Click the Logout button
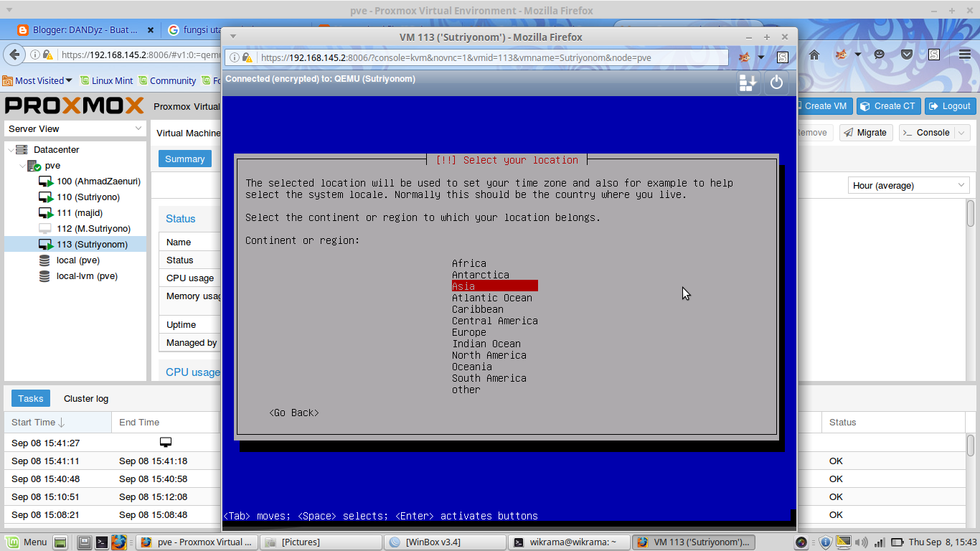Viewport: 980px width, 551px height. 950,106
